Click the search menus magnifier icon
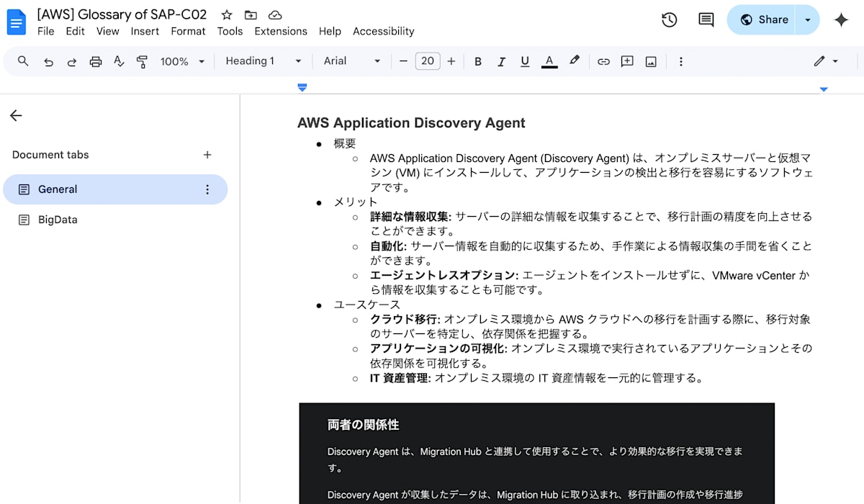 click(x=23, y=61)
